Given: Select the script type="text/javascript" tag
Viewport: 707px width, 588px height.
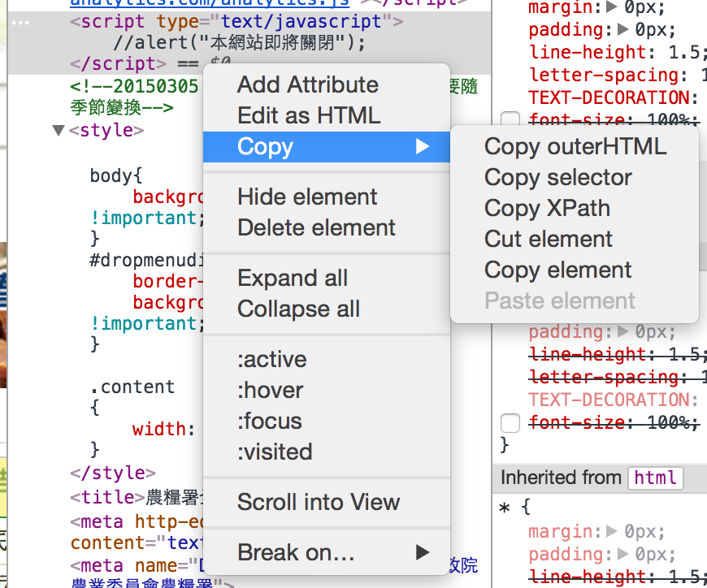Looking at the screenshot, I should [x=236, y=21].
